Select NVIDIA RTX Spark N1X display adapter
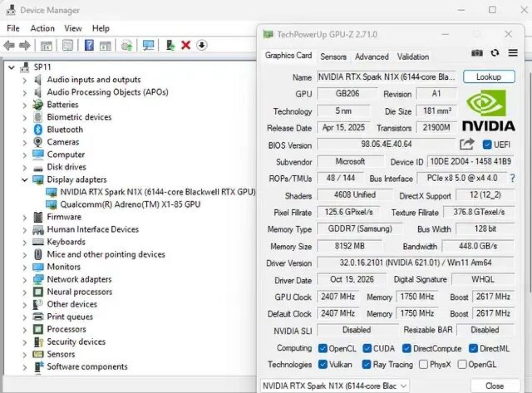The height and width of the screenshot is (393, 532). click(x=158, y=192)
